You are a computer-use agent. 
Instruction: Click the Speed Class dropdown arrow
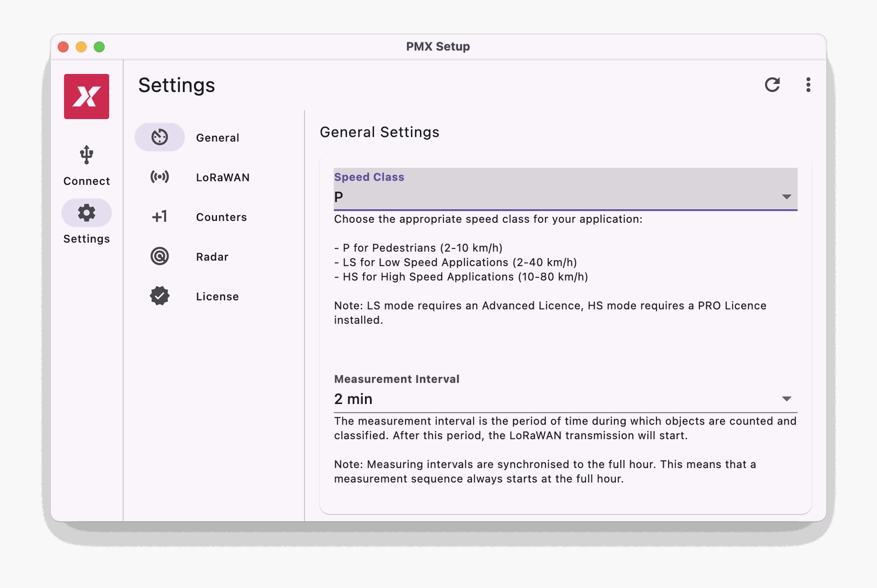point(787,196)
